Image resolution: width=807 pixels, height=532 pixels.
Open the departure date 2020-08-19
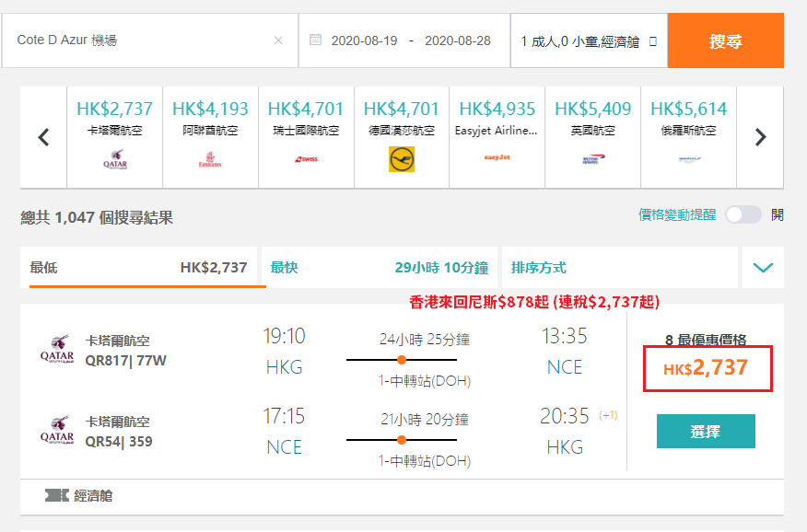point(365,40)
